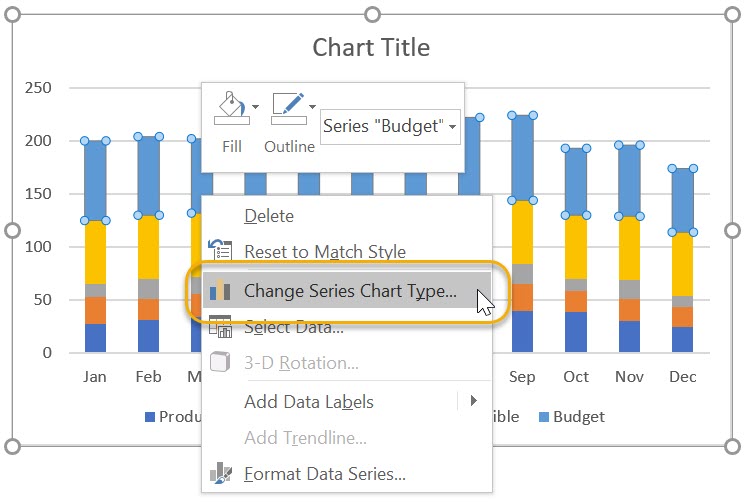Click the Fill paint bucket icon
Viewport: 744px width, 502px height.
(x=231, y=108)
